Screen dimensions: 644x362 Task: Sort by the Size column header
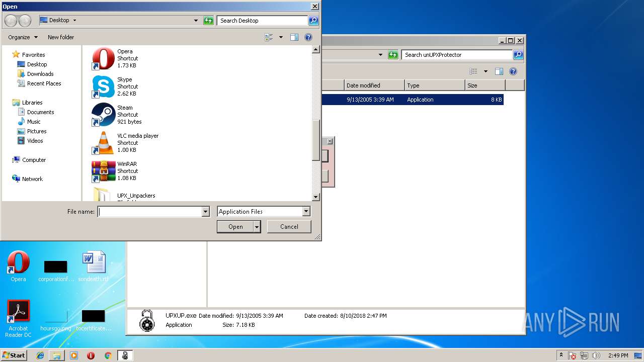click(485, 85)
